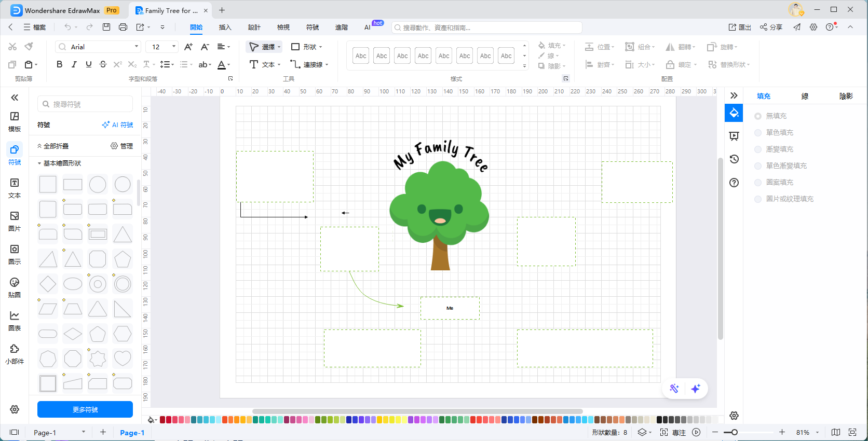Open the Charts panel in the sidebar

(15, 321)
